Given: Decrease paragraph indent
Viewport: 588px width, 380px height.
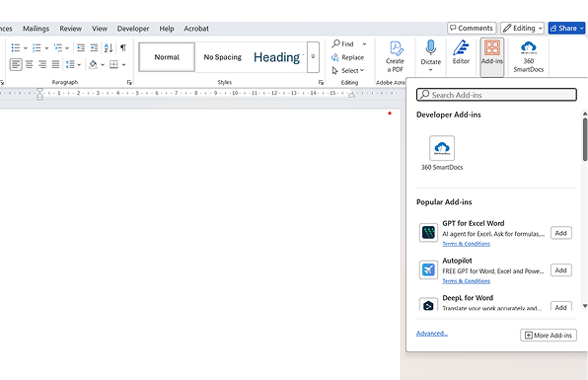Looking at the screenshot, I should pos(81,47).
